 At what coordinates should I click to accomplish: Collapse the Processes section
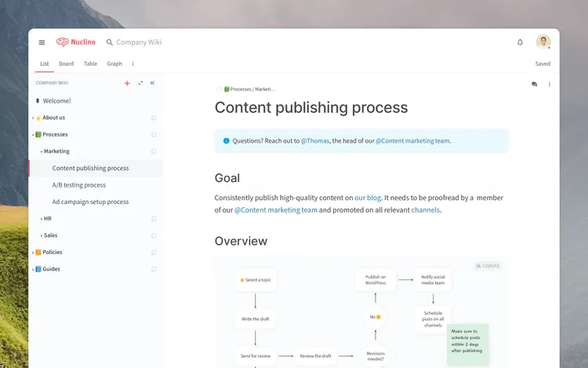point(33,135)
